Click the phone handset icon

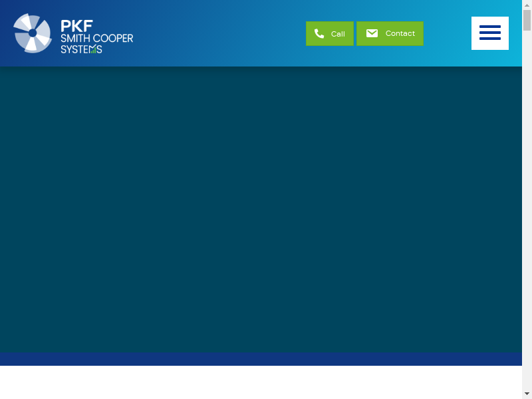pos(319,34)
